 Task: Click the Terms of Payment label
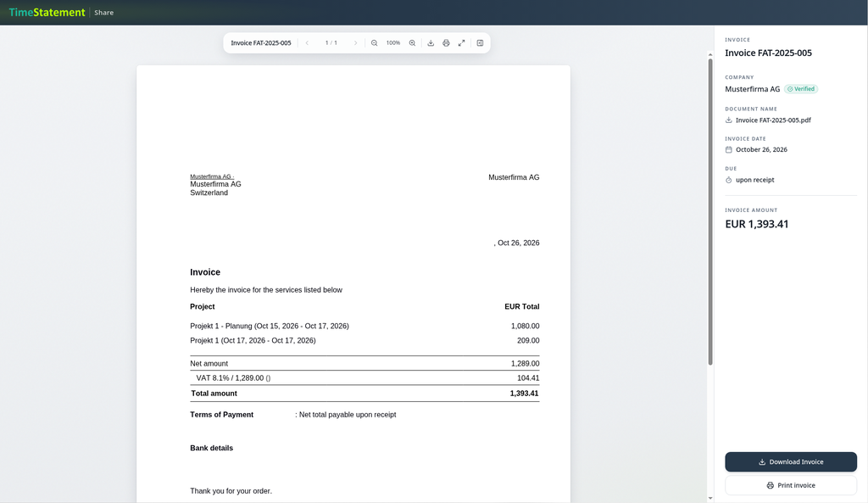click(221, 415)
